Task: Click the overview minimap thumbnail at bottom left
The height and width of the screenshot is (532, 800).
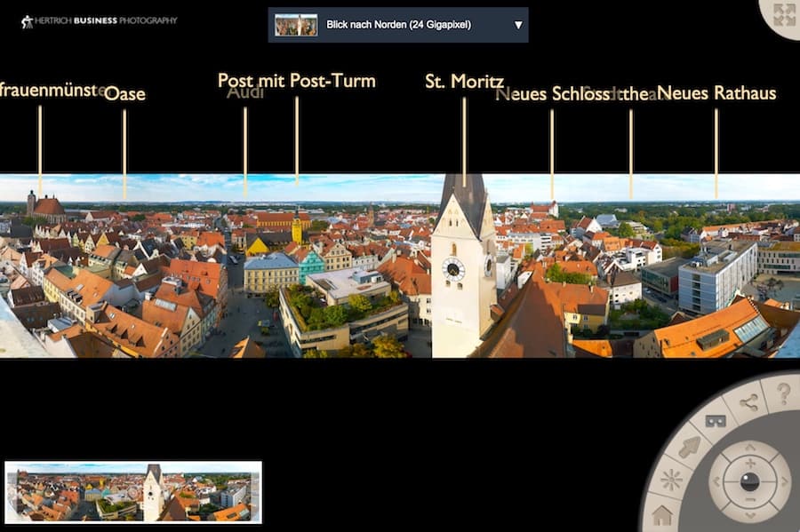Action: (133, 492)
